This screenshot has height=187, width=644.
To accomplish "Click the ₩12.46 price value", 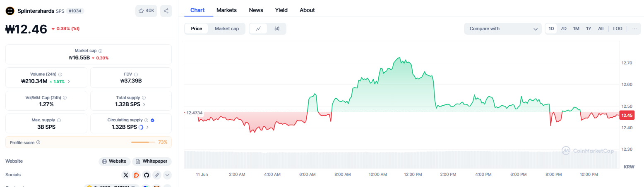I will tap(26, 29).
